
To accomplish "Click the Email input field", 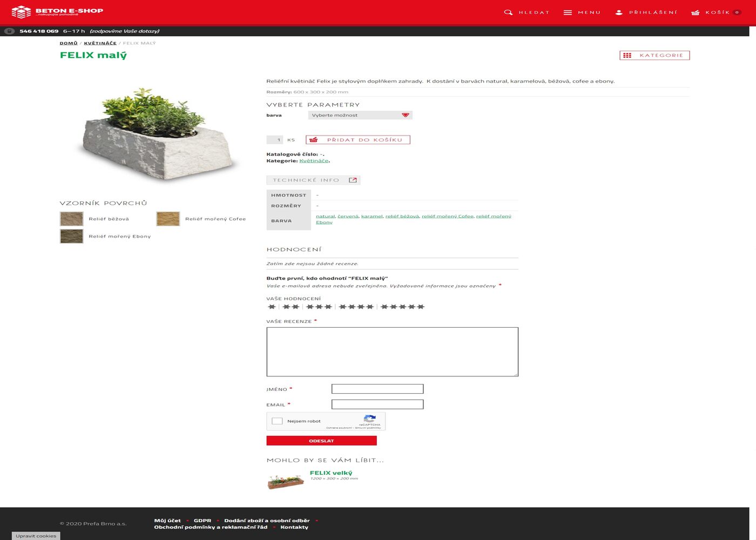I will click(377, 404).
